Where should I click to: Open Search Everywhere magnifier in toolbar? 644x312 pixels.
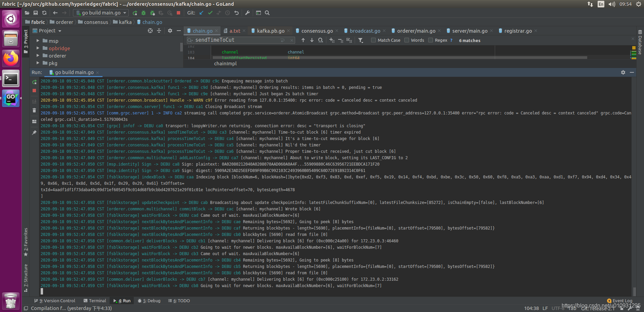[267, 13]
